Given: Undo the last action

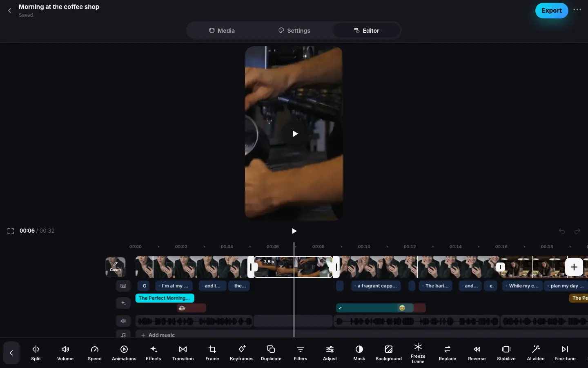Looking at the screenshot, I should tap(562, 231).
